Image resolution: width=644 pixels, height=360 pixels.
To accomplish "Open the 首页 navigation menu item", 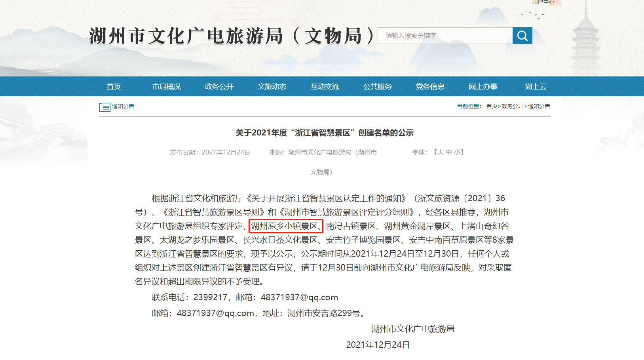I will [114, 86].
